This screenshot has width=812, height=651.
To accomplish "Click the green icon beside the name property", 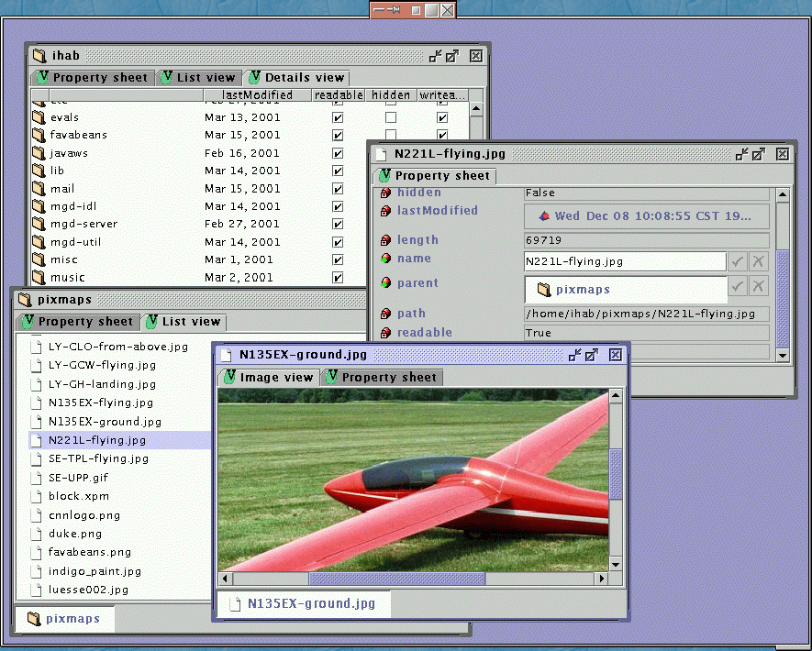I will pos(385,259).
